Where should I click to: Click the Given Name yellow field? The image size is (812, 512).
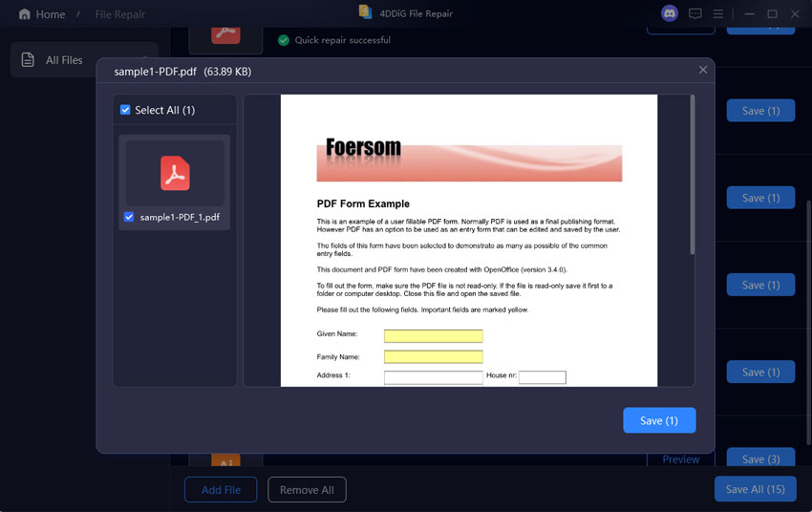[x=433, y=336]
